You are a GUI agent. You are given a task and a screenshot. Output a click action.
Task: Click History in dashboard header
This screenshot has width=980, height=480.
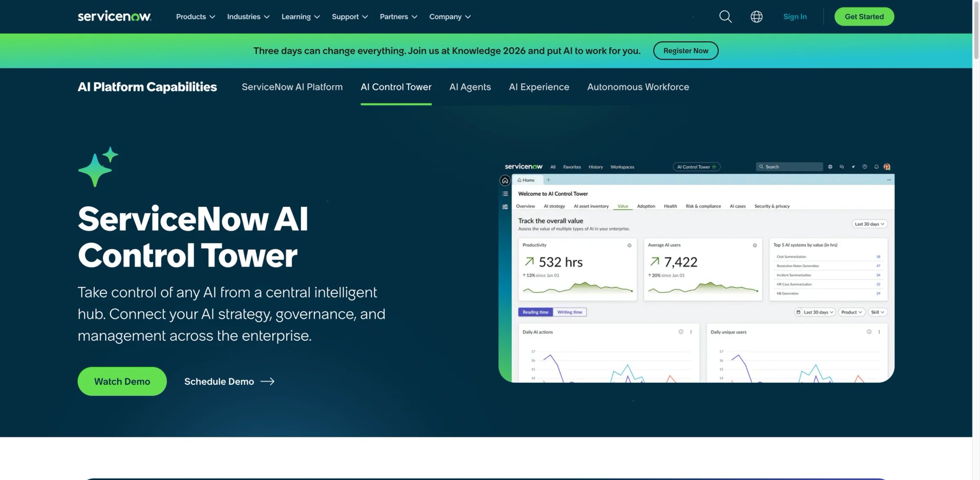click(596, 167)
